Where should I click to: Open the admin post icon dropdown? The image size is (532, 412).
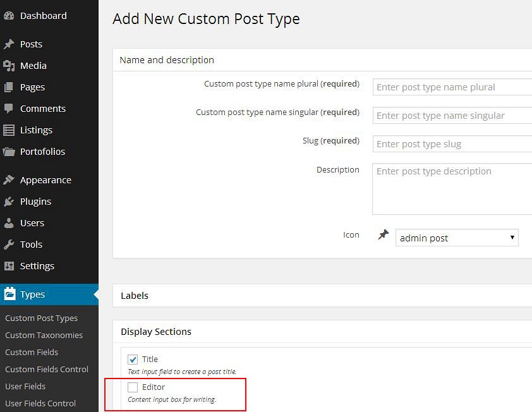(457, 238)
